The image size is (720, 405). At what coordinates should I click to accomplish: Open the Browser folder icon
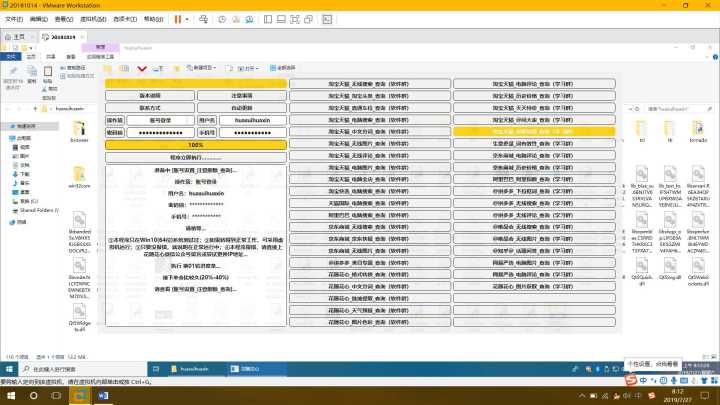[x=80, y=128]
